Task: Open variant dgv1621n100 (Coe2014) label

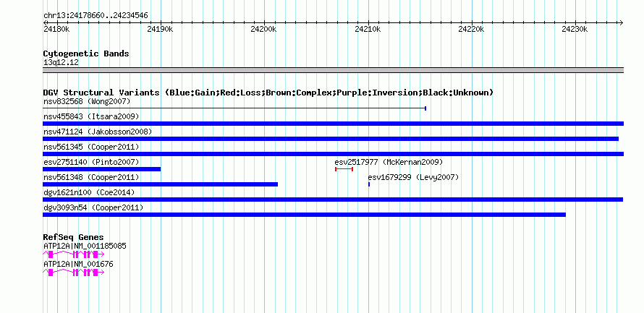Action: (x=89, y=192)
